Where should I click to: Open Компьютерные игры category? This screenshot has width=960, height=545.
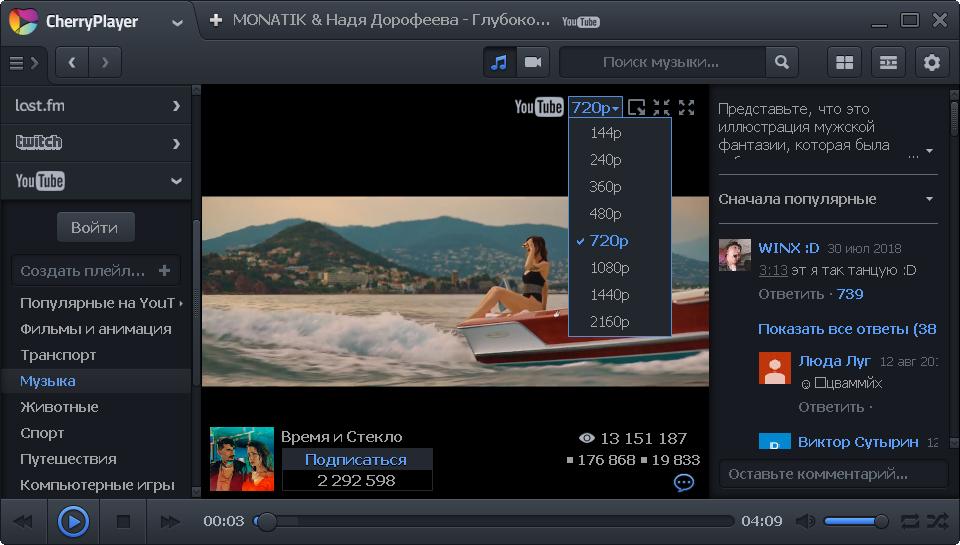pos(96,485)
